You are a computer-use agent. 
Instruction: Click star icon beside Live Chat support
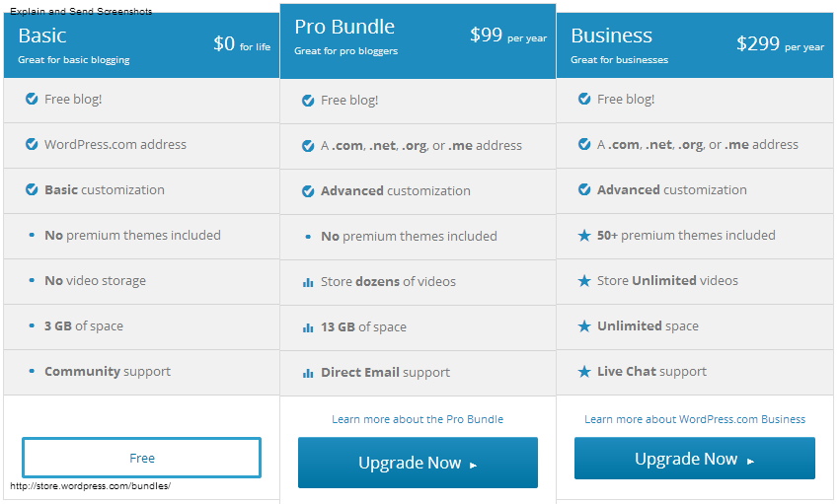click(584, 372)
